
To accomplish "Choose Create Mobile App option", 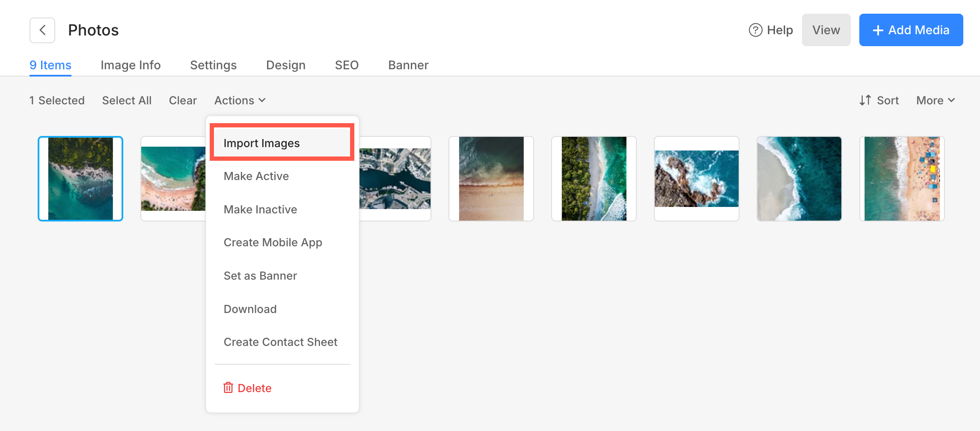I will pyautogui.click(x=273, y=242).
